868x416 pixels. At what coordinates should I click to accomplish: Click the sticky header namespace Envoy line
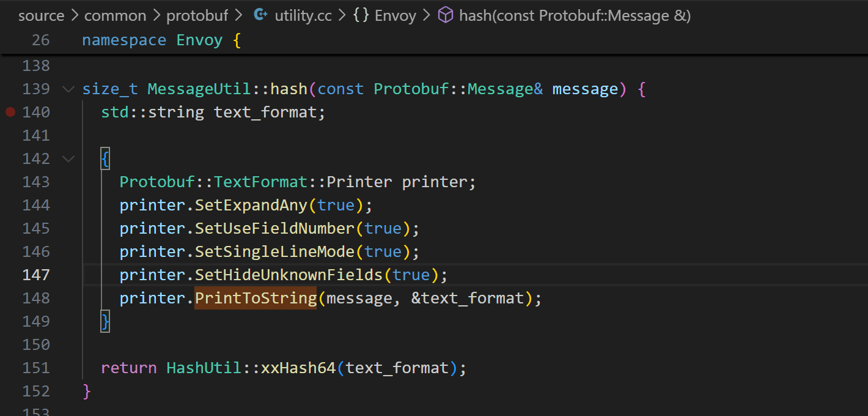(161, 40)
